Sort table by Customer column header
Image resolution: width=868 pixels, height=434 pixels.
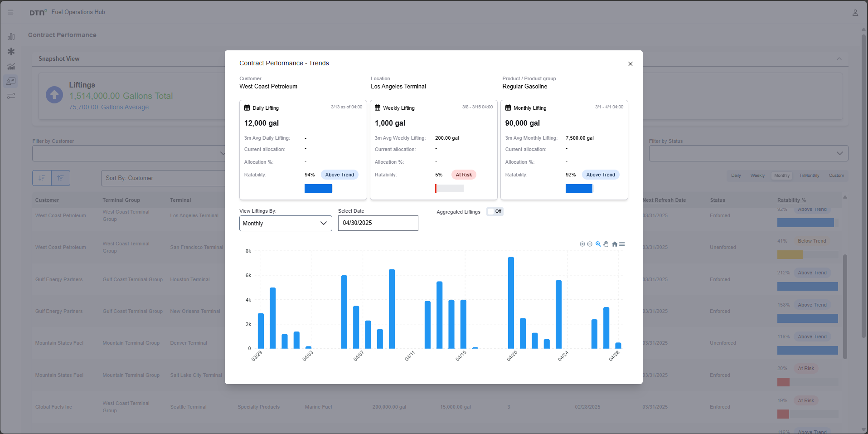(x=47, y=200)
